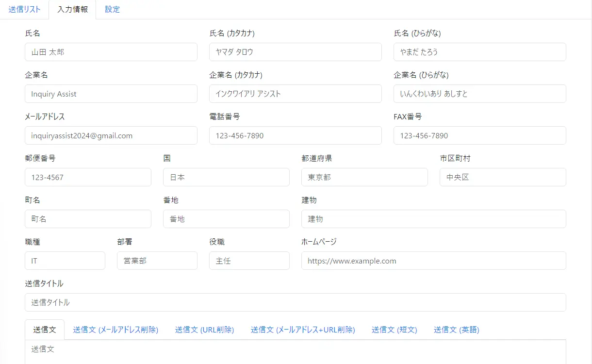Select the 都道府県 field showing 東京都
The image size is (592, 364).
coord(364,177)
